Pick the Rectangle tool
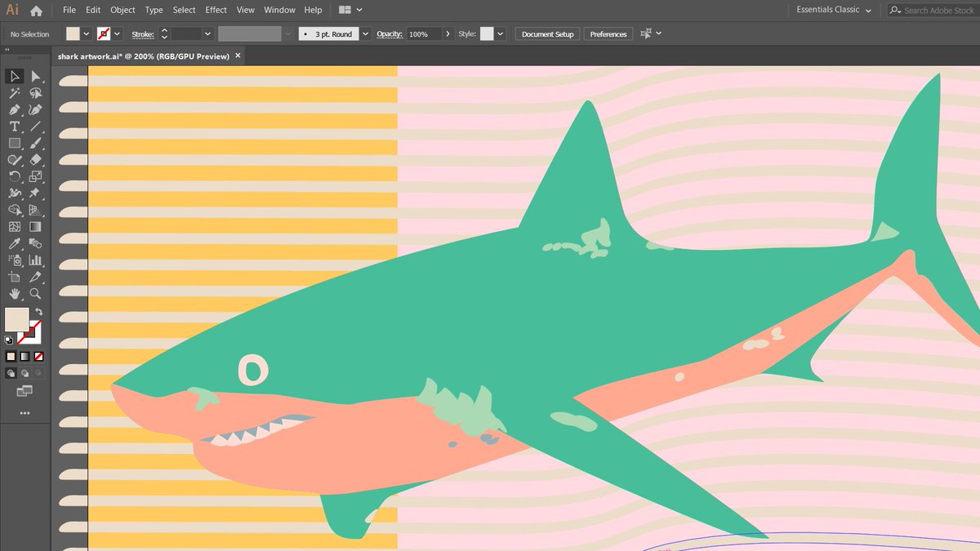 [15, 143]
